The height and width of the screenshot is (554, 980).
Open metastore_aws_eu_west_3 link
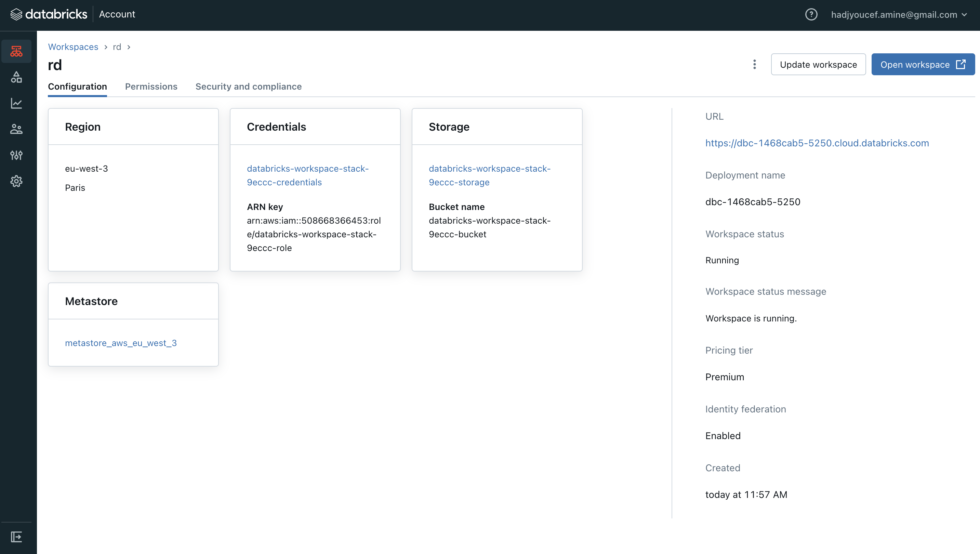tap(121, 343)
